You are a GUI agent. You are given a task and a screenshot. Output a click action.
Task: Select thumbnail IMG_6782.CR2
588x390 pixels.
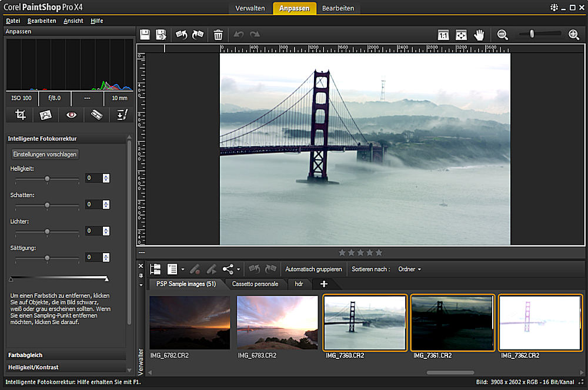[190, 322]
